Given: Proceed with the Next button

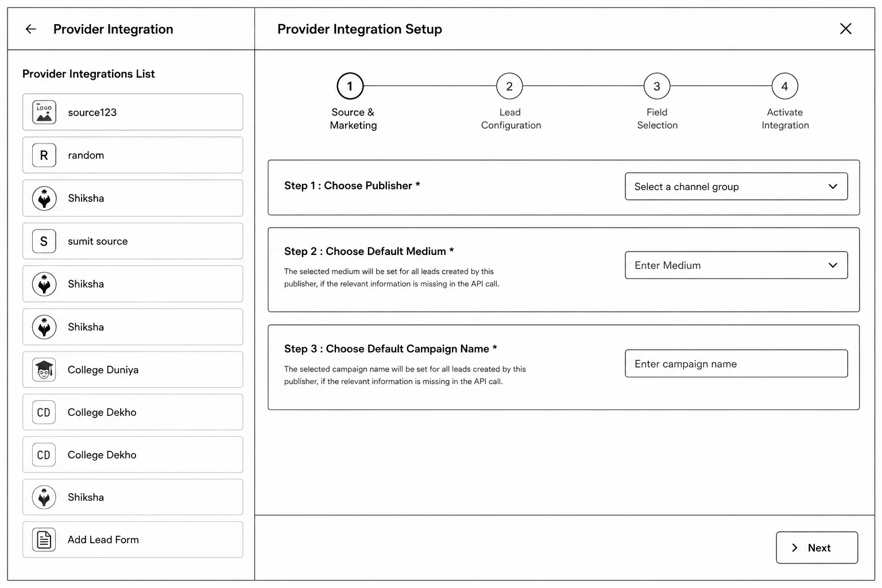Looking at the screenshot, I should click(817, 548).
